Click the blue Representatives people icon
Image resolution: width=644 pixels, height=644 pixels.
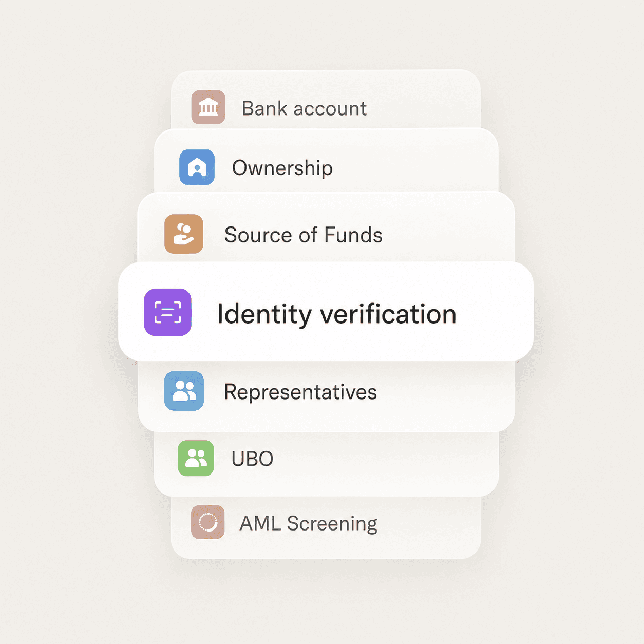(x=184, y=391)
